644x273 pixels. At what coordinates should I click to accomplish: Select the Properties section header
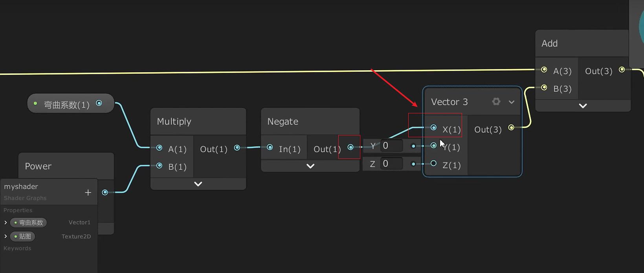(18, 210)
